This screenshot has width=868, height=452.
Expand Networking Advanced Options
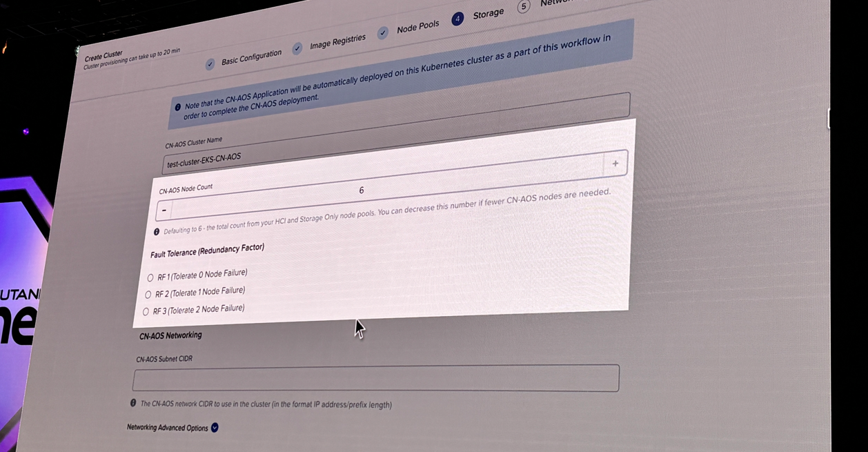(215, 428)
